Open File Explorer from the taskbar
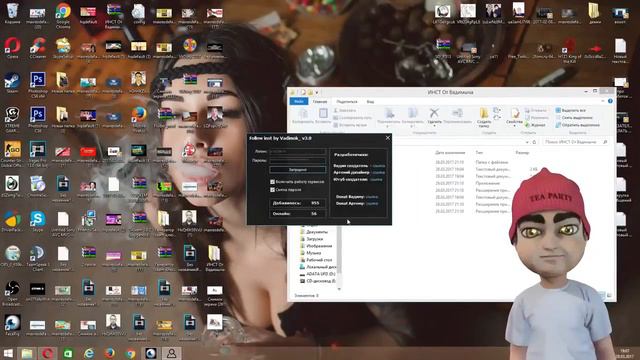640x360 pixels. (27, 353)
